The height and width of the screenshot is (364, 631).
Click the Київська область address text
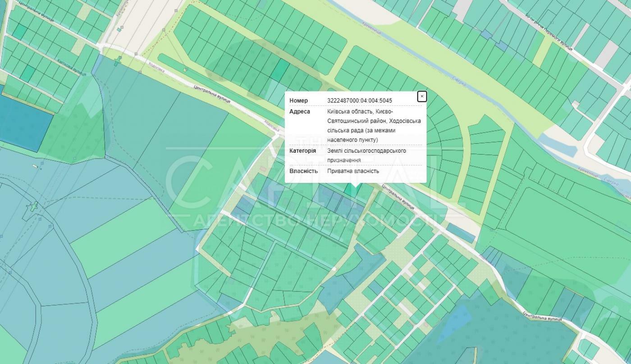[x=374, y=125]
